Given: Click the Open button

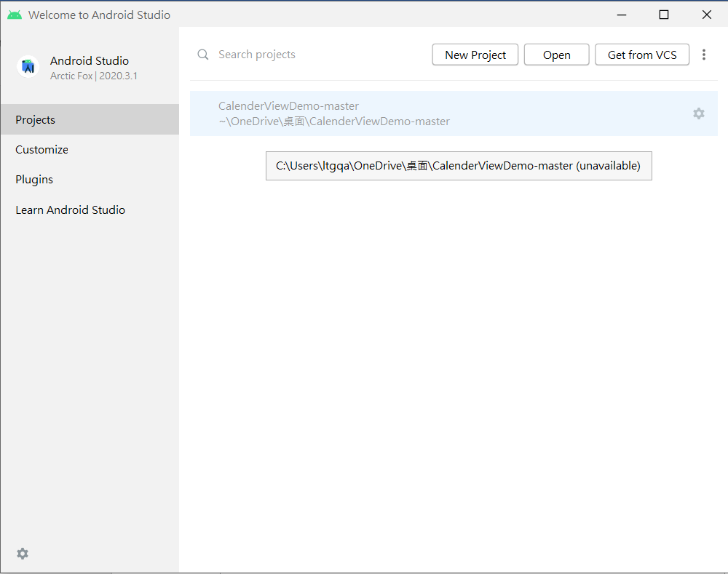Looking at the screenshot, I should [x=557, y=55].
